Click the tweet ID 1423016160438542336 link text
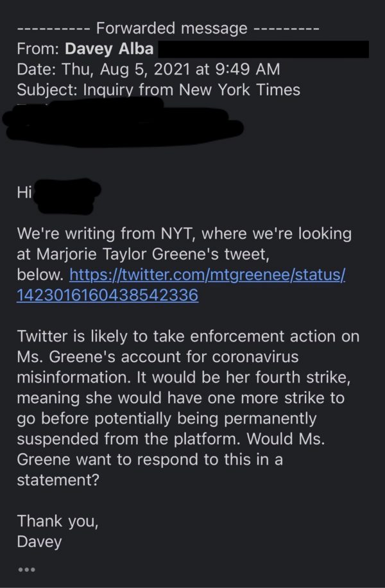Image resolution: width=385 pixels, height=588 pixels. (x=107, y=295)
